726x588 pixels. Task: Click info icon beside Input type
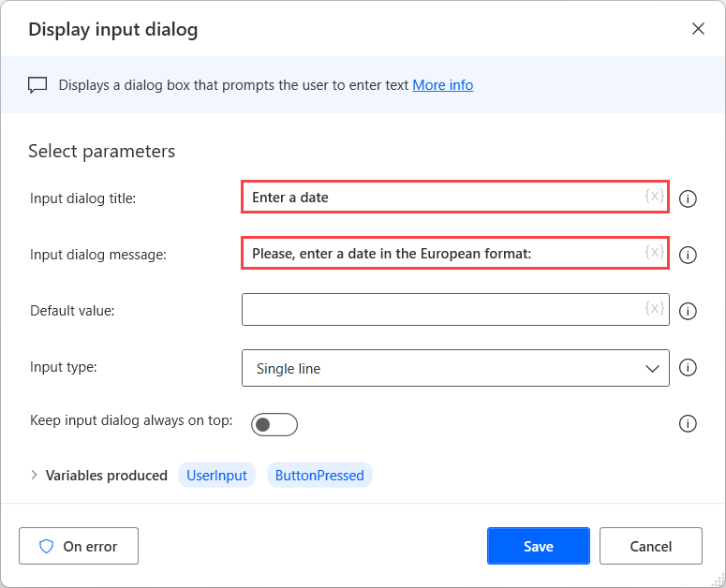688,368
